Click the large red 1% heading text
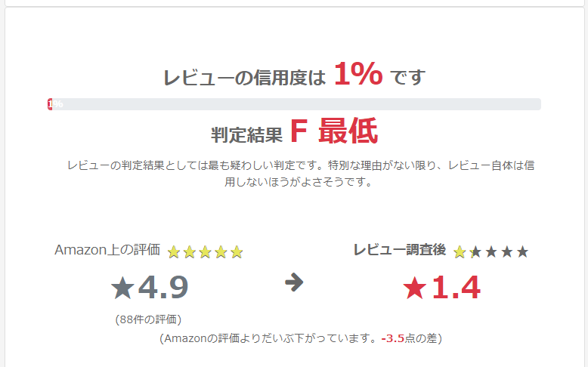Viewport: 588px width, 367px height. click(357, 75)
